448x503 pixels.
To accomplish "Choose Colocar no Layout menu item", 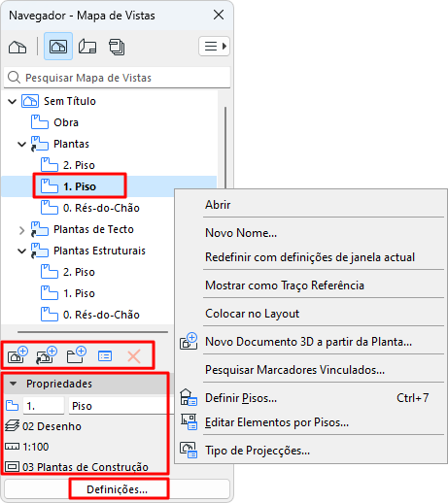I will pos(252,314).
